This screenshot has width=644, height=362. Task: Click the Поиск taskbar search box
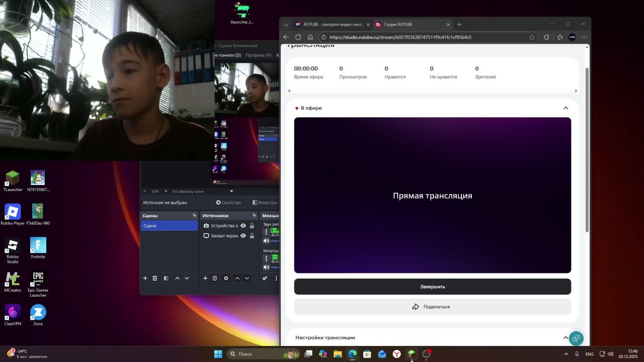coord(263,354)
